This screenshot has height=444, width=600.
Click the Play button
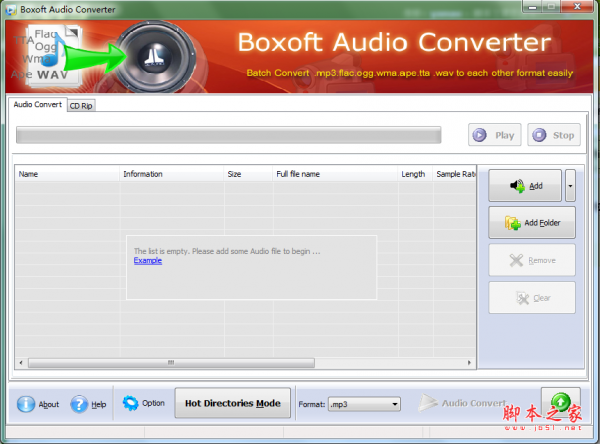click(494, 135)
